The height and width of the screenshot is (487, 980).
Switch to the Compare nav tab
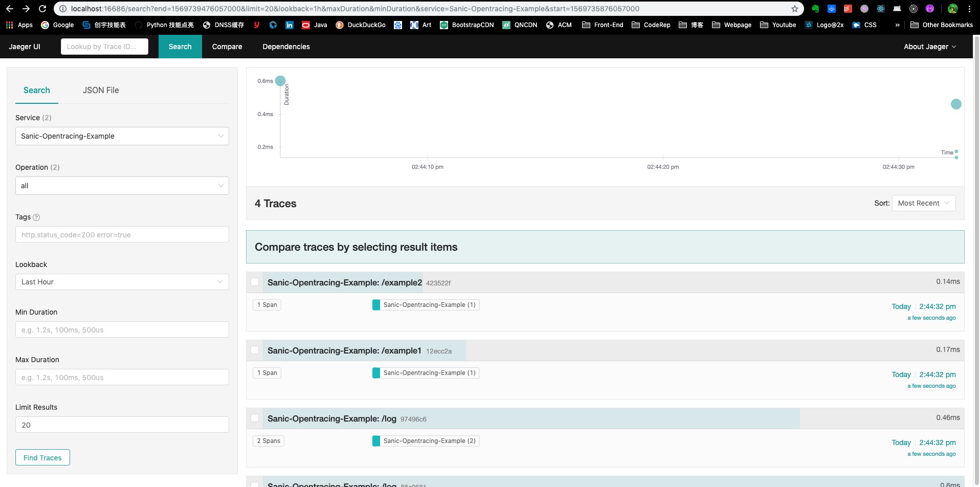coord(227,47)
